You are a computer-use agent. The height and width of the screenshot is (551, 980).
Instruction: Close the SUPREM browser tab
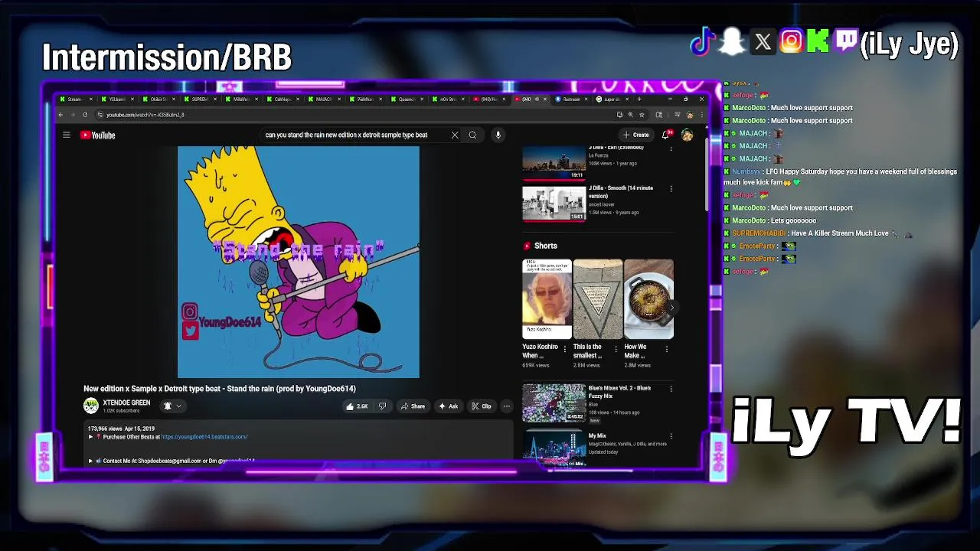tap(216, 99)
